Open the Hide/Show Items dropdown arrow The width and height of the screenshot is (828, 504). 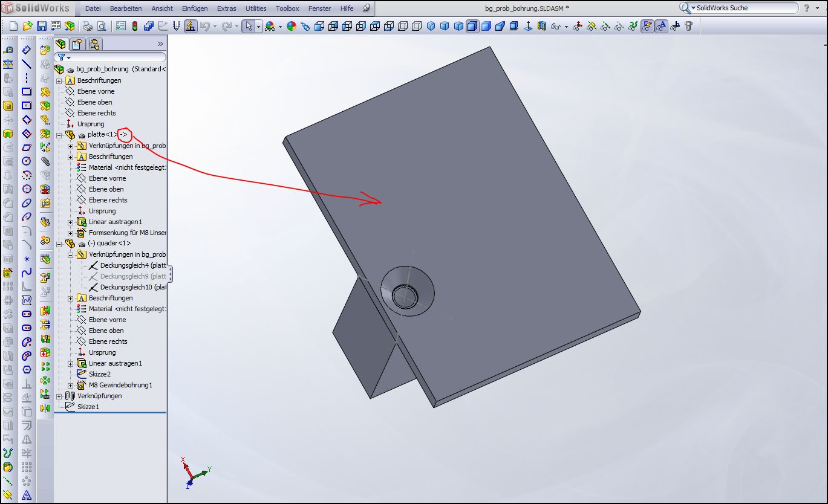point(566,27)
